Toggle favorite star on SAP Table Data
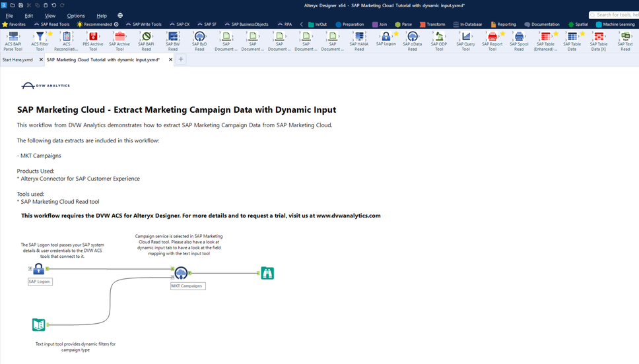Viewport: 639px width, 364px height. (x=582, y=34)
